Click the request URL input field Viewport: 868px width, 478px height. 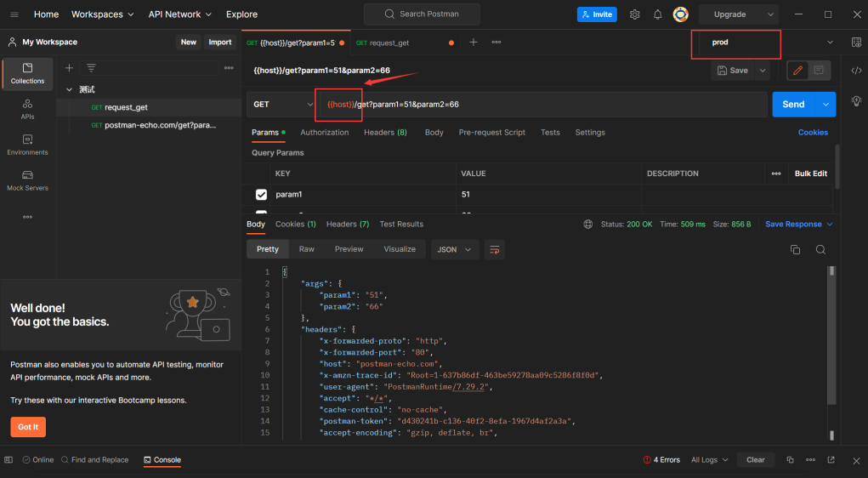542,104
